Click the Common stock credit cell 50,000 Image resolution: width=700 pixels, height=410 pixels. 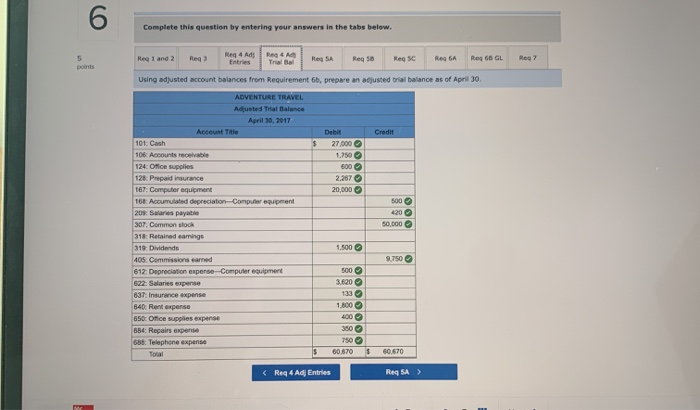point(390,225)
